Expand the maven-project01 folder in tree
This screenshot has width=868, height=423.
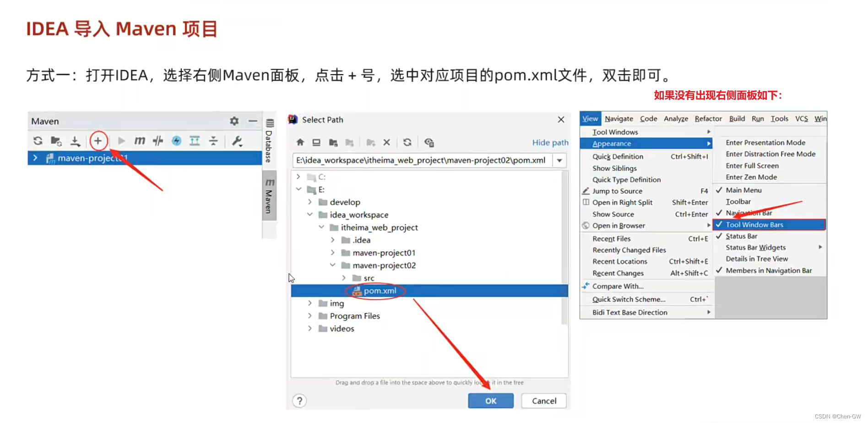click(x=333, y=252)
